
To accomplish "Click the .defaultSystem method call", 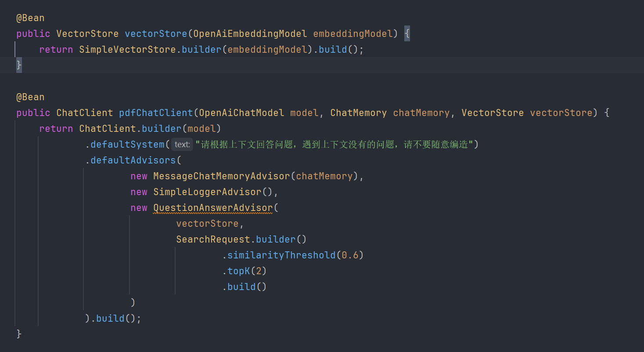I will click(125, 145).
